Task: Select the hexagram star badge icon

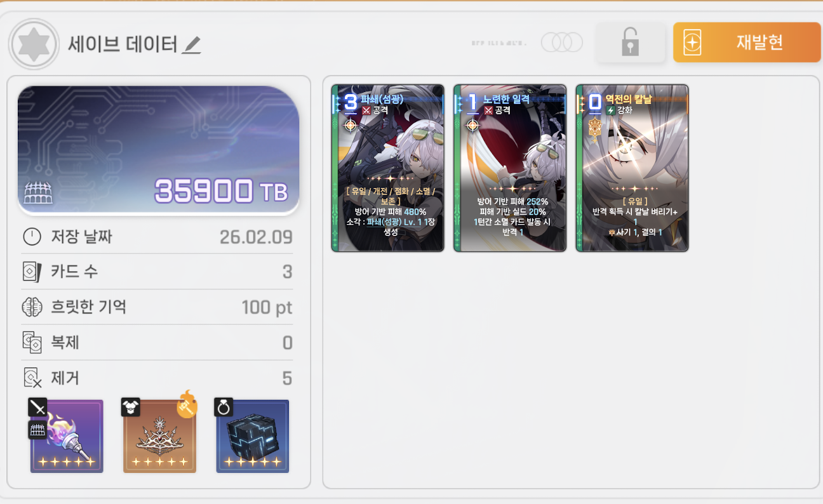Action: pyautogui.click(x=34, y=44)
